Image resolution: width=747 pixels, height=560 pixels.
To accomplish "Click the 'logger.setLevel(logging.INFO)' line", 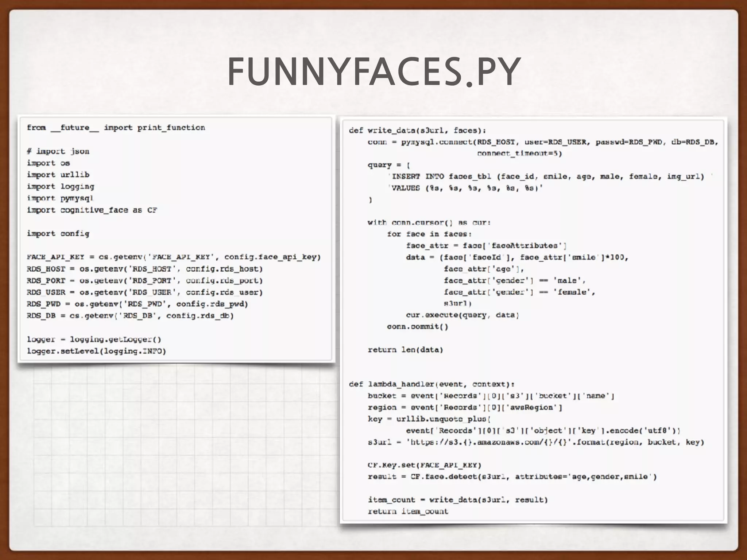I will pyautogui.click(x=96, y=351).
